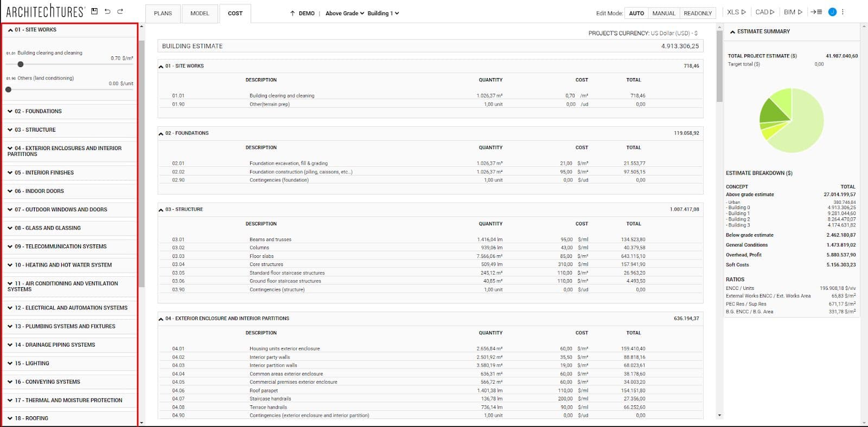Click the 95,00 cost for Beams and trusses
This screenshot has width=868, height=427.
click(566, 240)
